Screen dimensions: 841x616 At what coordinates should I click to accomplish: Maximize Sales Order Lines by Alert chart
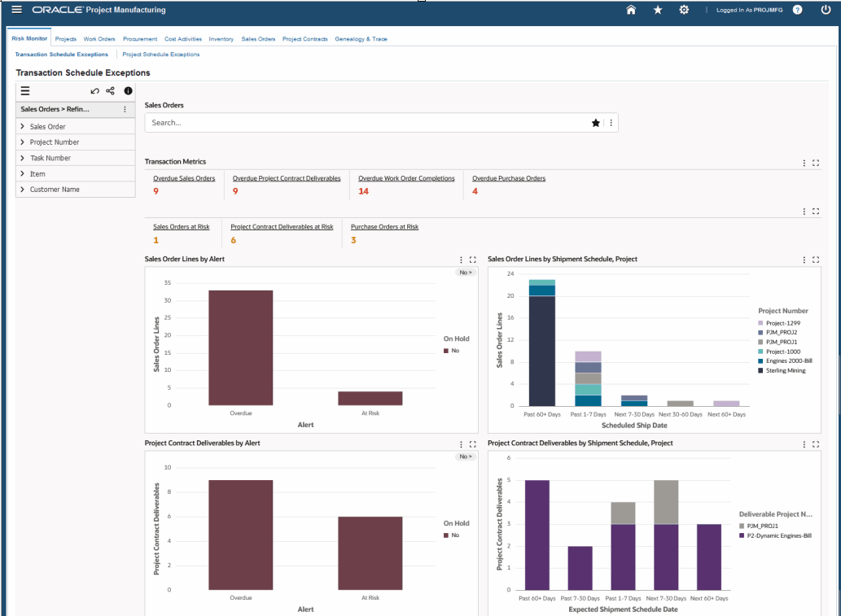pos(472,260)
